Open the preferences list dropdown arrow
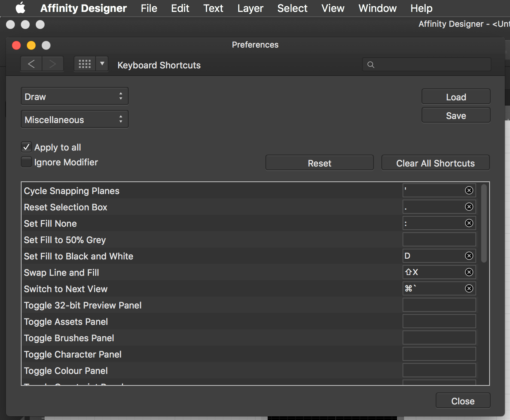The height and width of the screenshot is (420, 510). click(x=102, y=64)
